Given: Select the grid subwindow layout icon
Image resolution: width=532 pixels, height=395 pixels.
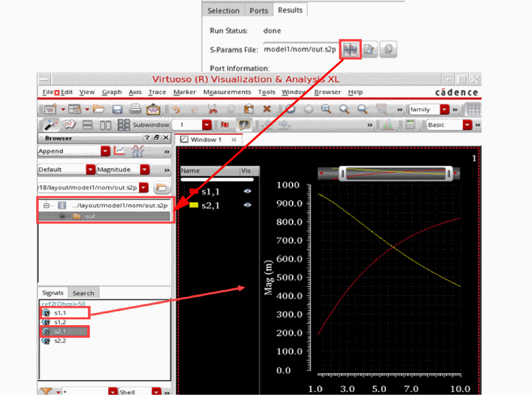Looking at the screenshot, I should tap(123, 125).
